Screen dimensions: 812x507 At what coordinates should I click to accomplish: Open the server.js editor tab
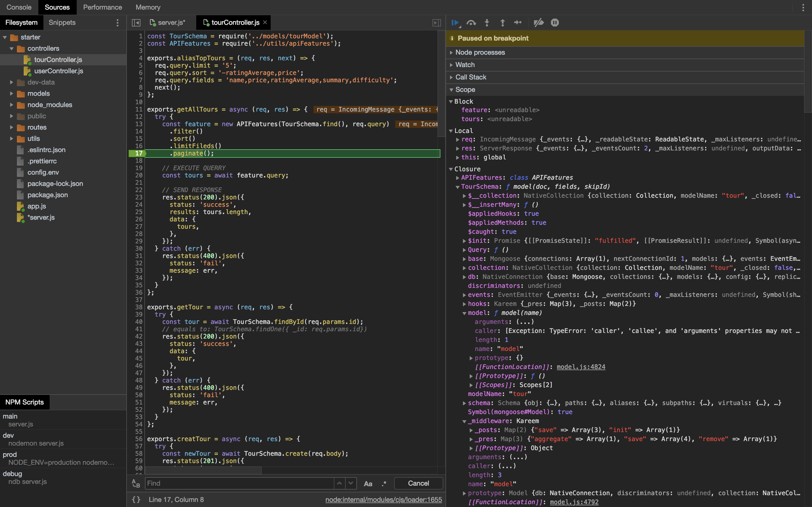tap(171, 23)
